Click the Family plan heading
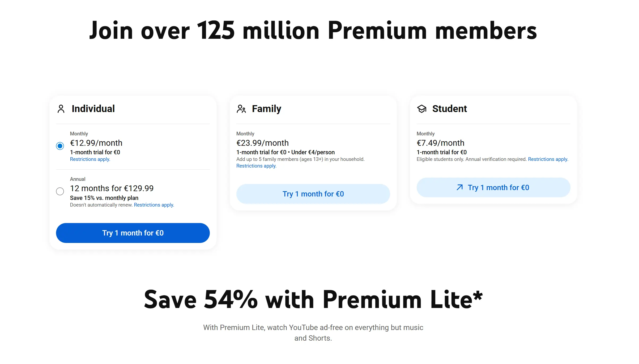The width and height of the screenshot is (639, 364). point(266,109)
